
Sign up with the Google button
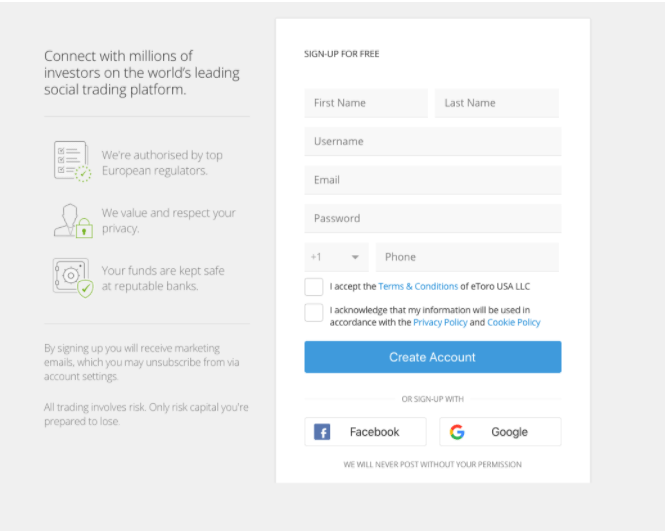(500, 432)
